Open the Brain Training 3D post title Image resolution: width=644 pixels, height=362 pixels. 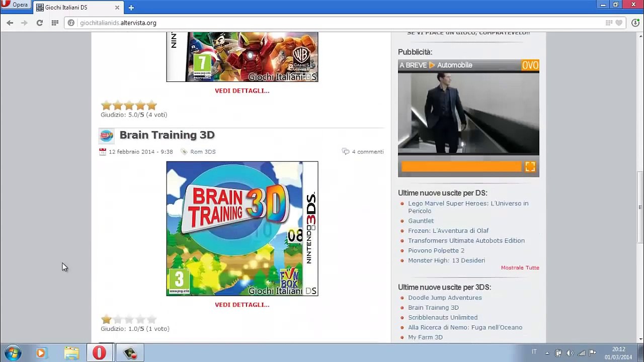pos(167,135)
